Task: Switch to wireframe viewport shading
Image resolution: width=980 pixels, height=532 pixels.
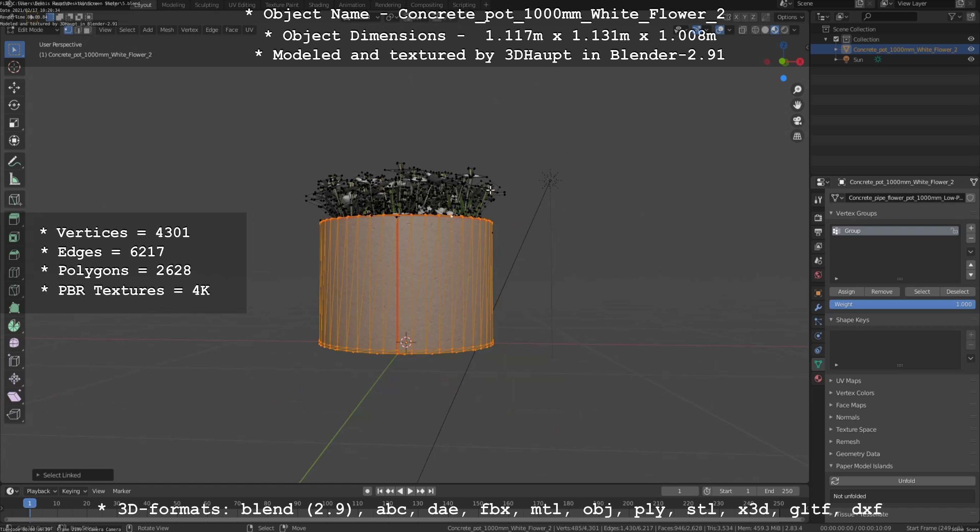Action: point(756,30)
